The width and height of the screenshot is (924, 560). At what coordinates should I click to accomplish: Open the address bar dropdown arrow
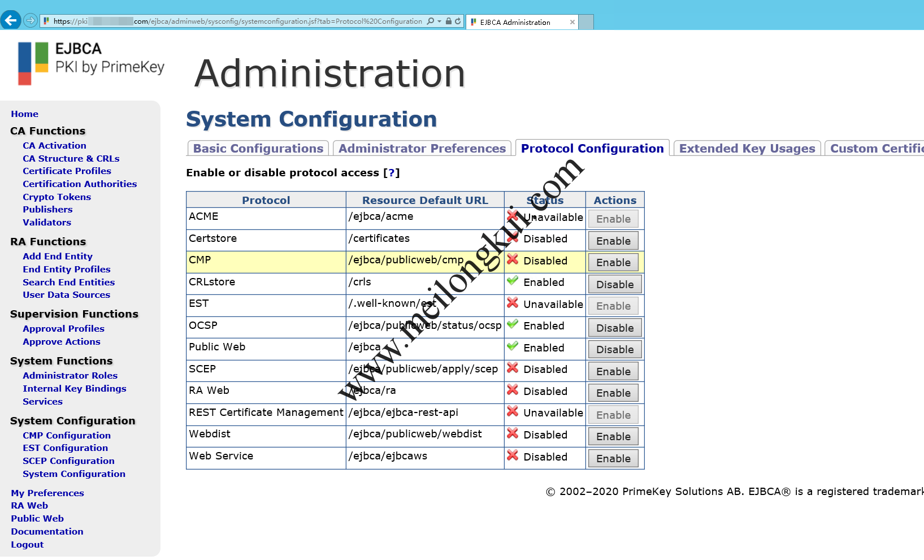pos(439,21)
